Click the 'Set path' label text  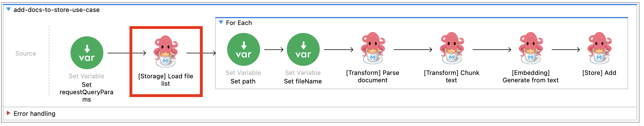(x=243, y=81)
